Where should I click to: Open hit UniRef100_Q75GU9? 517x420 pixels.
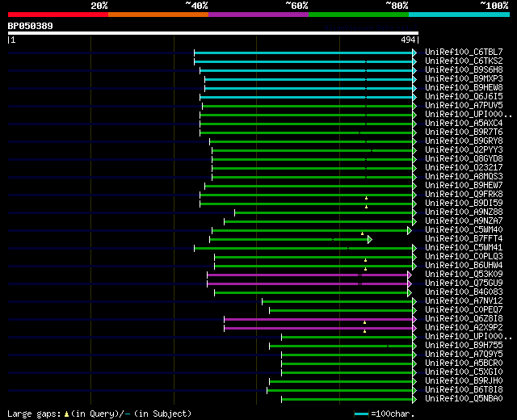coord(464,283)
